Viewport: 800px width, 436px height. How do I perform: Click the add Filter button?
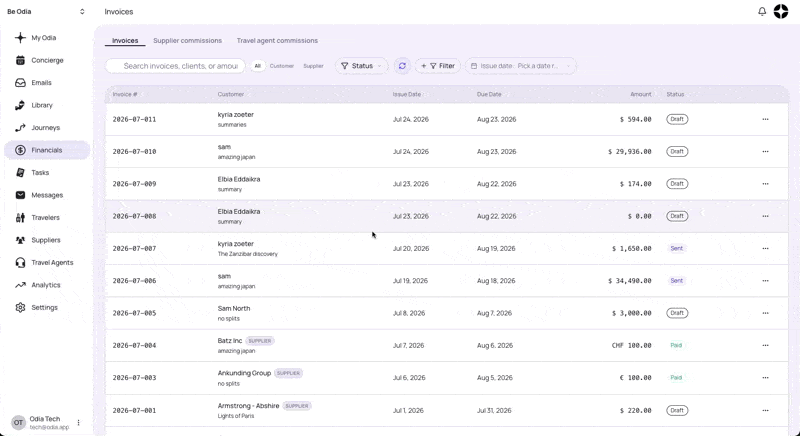[438, 66]
